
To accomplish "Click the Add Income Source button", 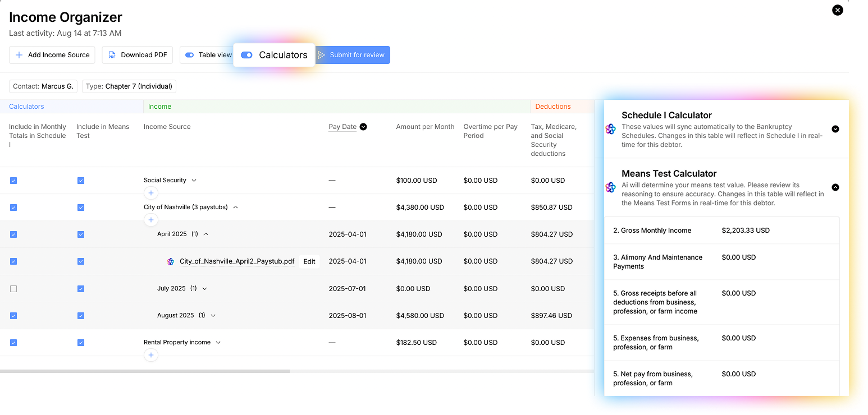I will 52,55.
